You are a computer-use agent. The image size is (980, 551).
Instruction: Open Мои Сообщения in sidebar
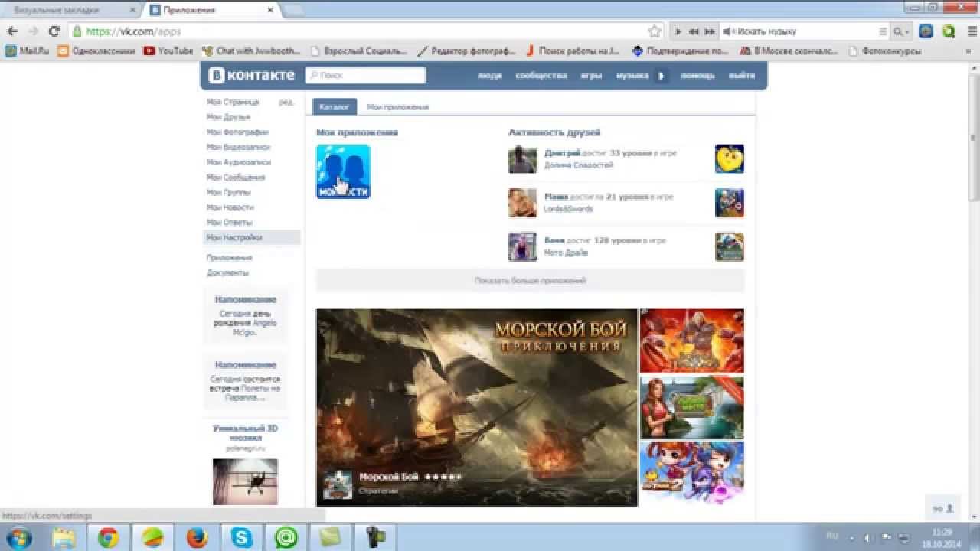[x=236, y=178]
